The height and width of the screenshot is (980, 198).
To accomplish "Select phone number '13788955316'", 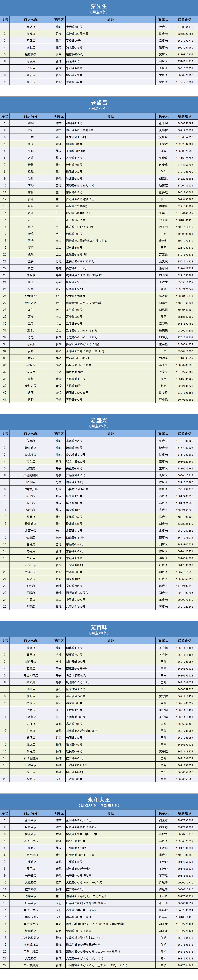I will point(185,27).
